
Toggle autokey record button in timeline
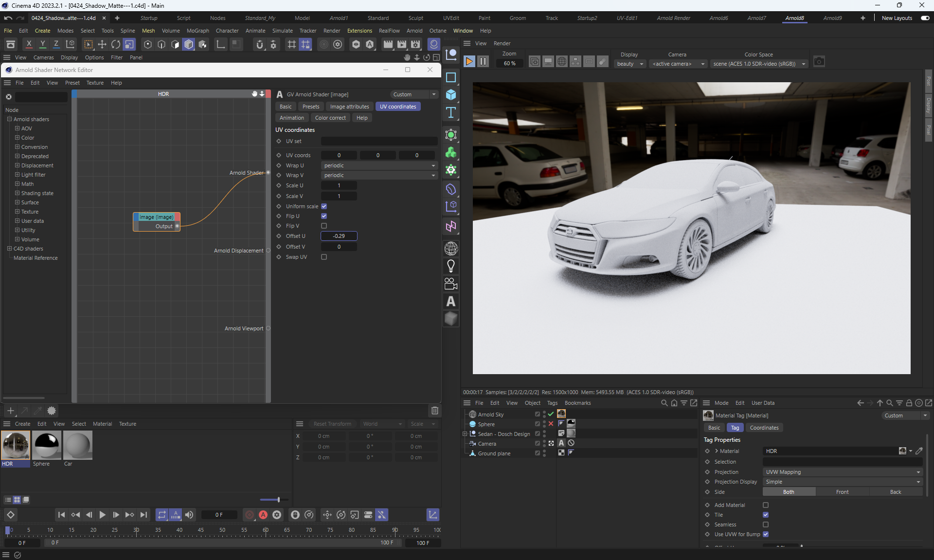(x=263, y=515)
